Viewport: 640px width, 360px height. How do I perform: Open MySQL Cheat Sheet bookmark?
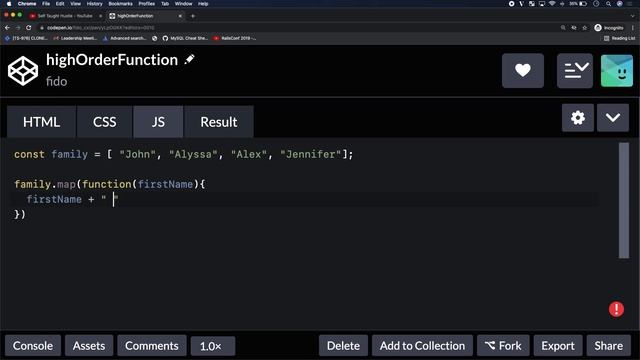coord(185,38)
